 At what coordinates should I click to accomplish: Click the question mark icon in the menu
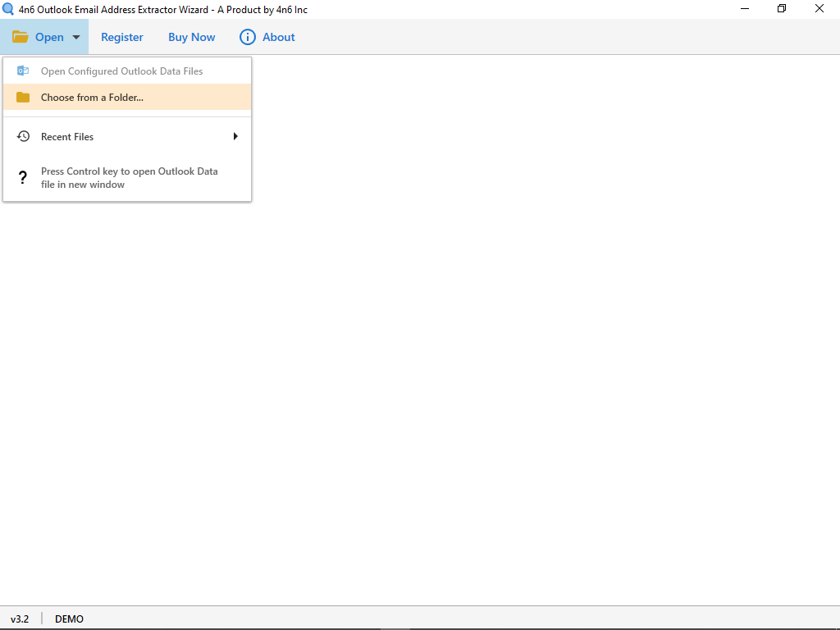[x=23, y=177]
